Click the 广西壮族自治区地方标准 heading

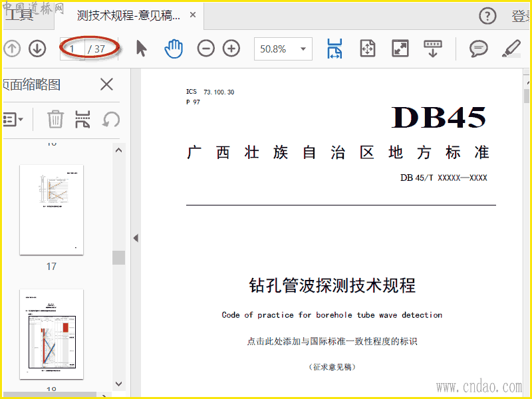tap(338, 152)
